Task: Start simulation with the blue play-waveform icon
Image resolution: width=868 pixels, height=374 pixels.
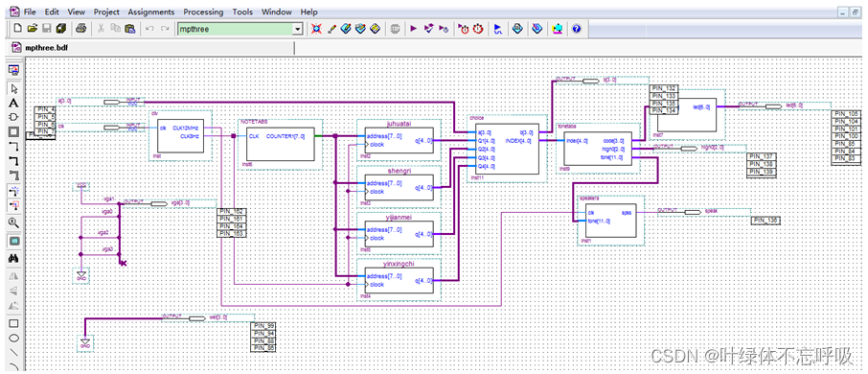Action: tap(497, 28)
